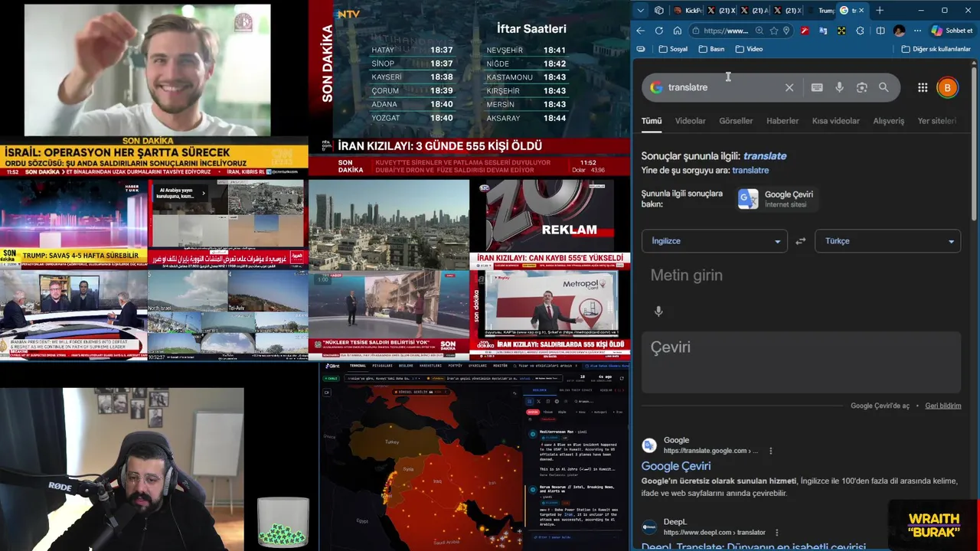
Task: Open the three-dot menu for Google Çeviri result
Action: click(770, 451)
